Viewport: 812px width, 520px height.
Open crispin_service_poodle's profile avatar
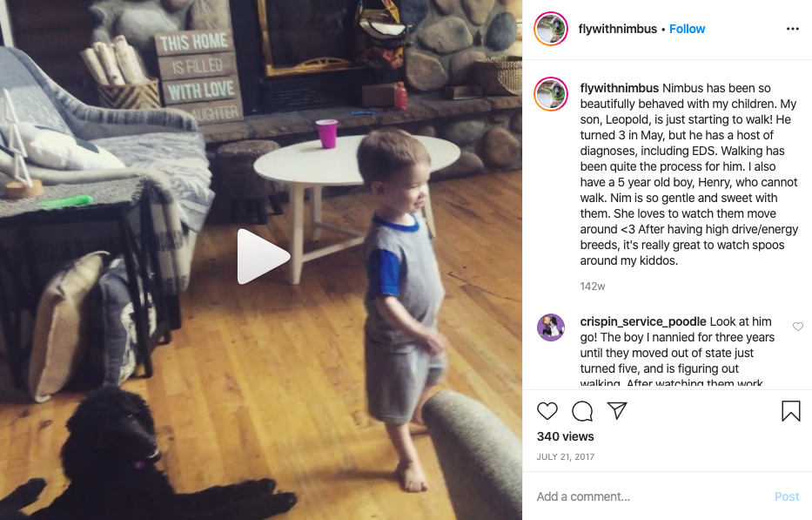click(551, 328)
